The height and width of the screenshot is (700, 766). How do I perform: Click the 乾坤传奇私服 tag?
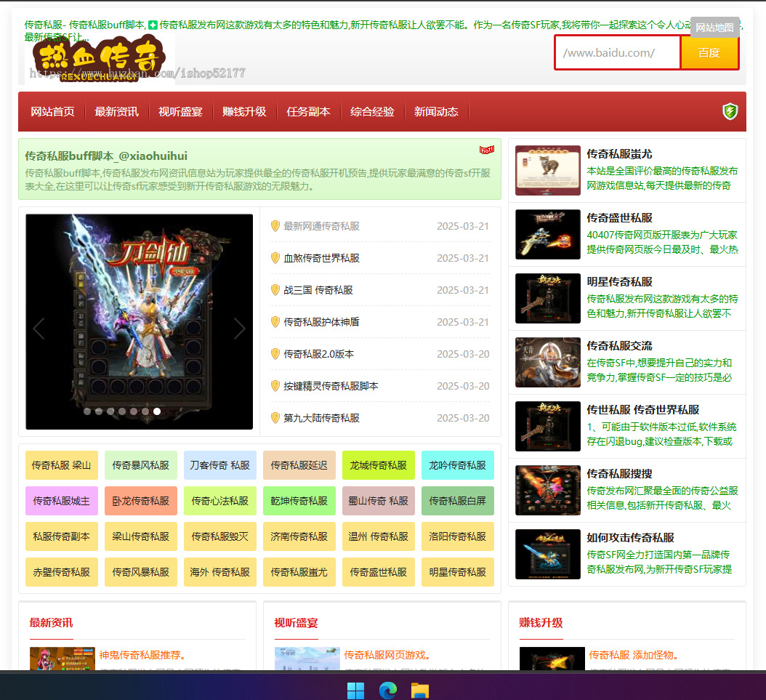pos(299,501)
